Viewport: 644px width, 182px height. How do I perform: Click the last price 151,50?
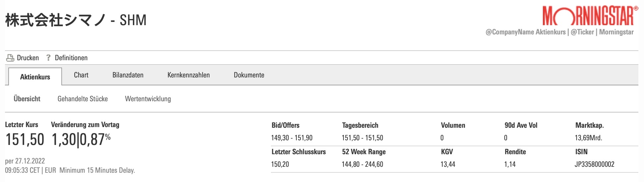25,139
